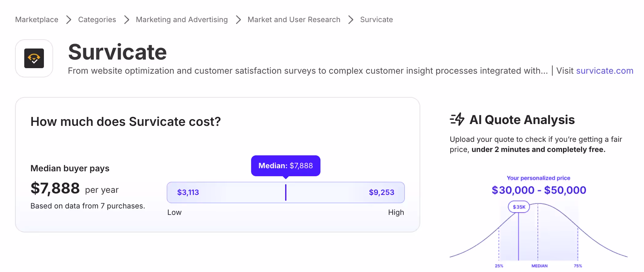Image resolution: width=644 pixels, height=272 pixels.
Task: Click the 'Low' label under price bar
Action: click(174, 212)
